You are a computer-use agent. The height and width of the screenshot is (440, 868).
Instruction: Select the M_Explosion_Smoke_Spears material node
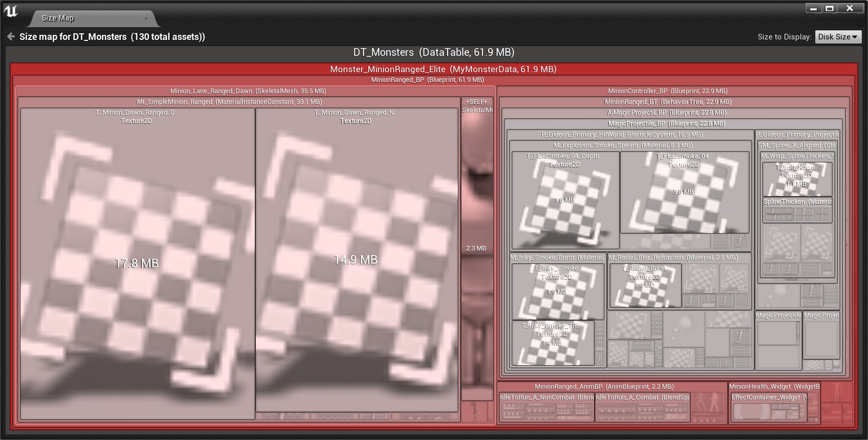pos(622,145)
